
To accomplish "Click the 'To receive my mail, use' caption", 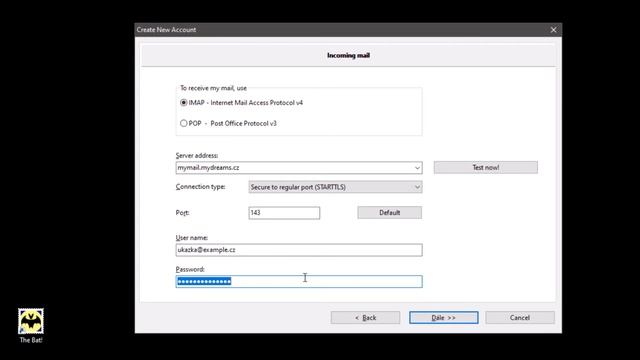I will 213,88.
